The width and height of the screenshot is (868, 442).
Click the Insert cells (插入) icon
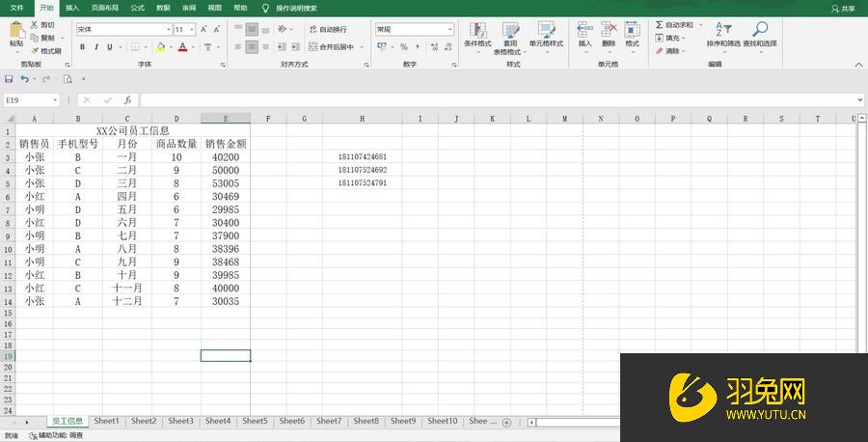point(584,30)
